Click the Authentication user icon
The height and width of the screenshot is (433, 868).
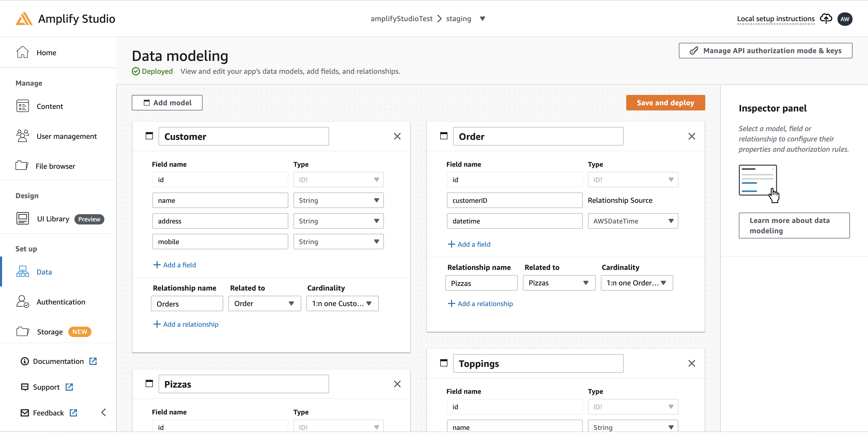click(x=22, y=302)
